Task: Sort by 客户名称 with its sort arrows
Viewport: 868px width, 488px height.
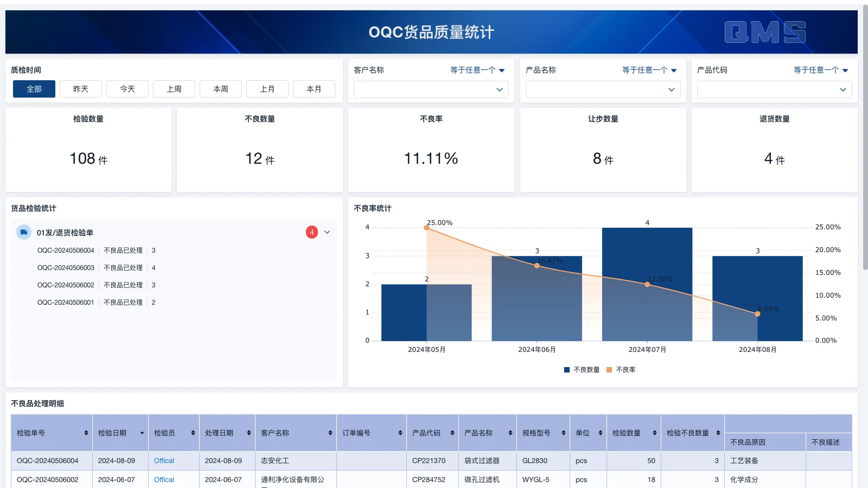Action: pos(329,433)
